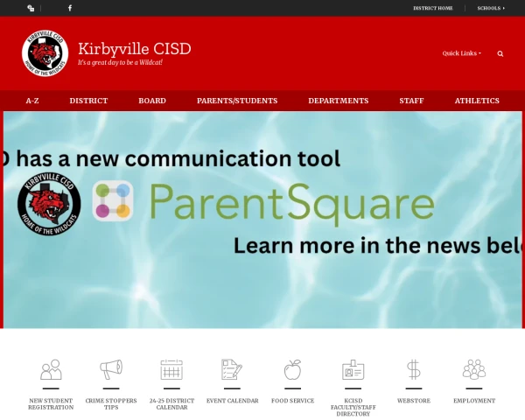The image size is (525, 420).
Task: Go to District Home link
Action: 433,8
